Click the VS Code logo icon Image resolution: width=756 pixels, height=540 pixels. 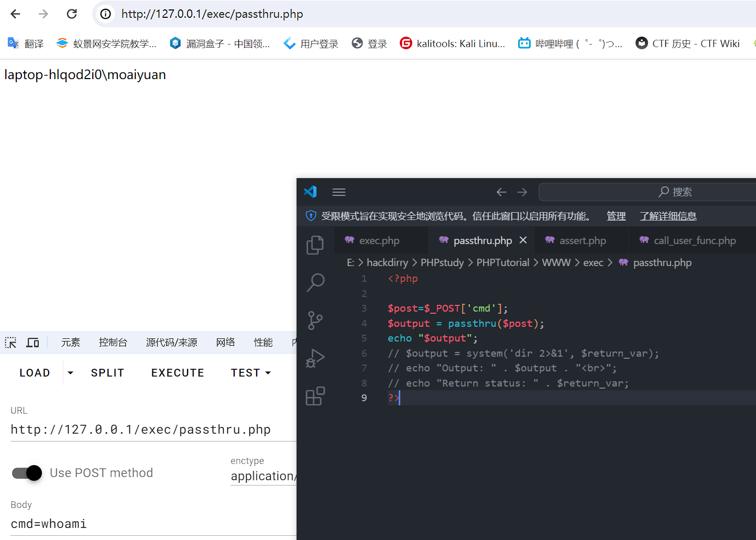pyautogui.click(x=311, y=192)
